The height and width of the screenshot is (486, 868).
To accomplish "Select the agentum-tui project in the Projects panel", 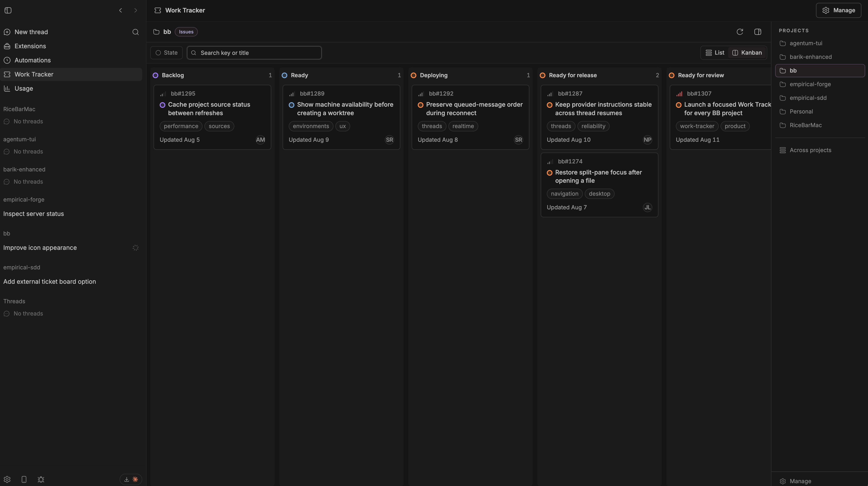I will coord(820,44).
